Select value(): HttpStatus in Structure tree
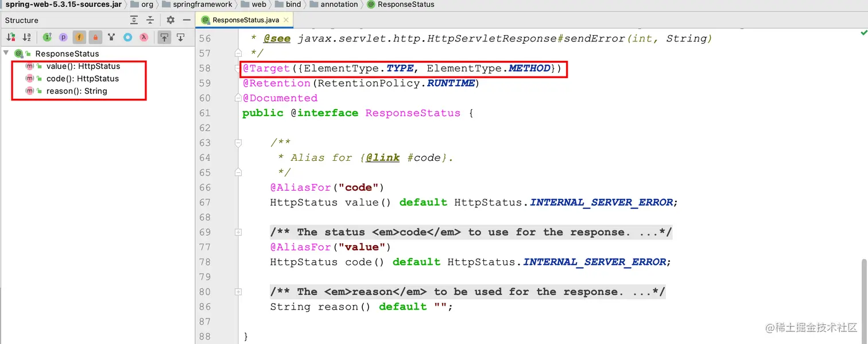 [83, 66]
